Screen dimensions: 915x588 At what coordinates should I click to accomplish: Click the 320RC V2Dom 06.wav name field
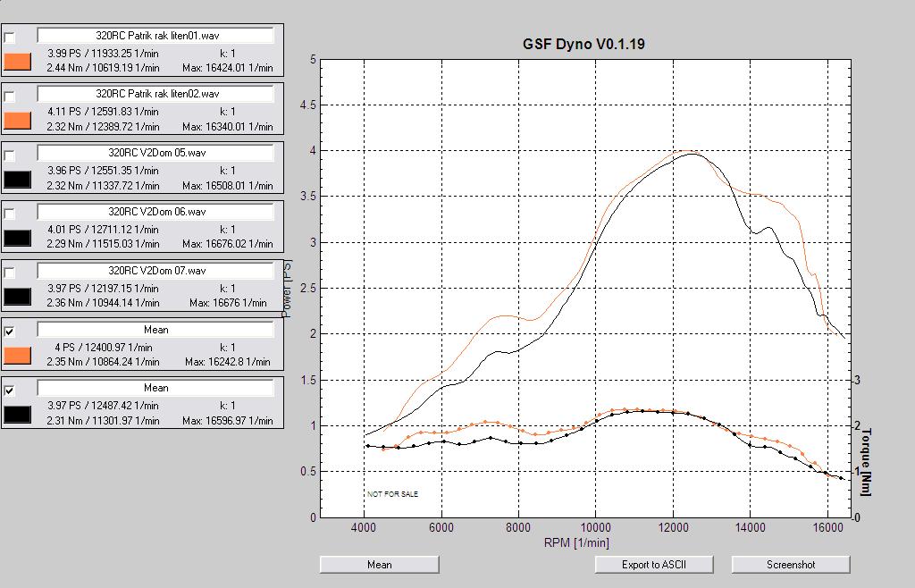pyautogui.click(x=155, y=212)
